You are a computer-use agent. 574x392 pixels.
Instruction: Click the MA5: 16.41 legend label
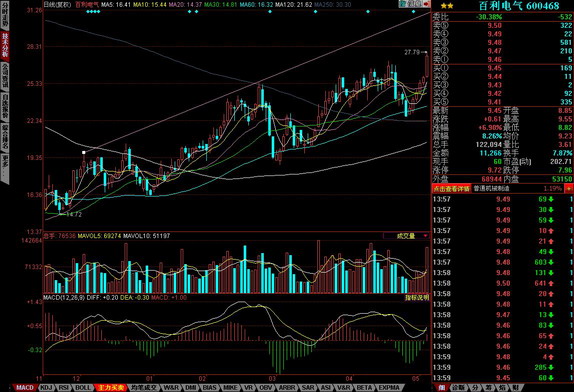pyautogui.click(x=116, y=5)
